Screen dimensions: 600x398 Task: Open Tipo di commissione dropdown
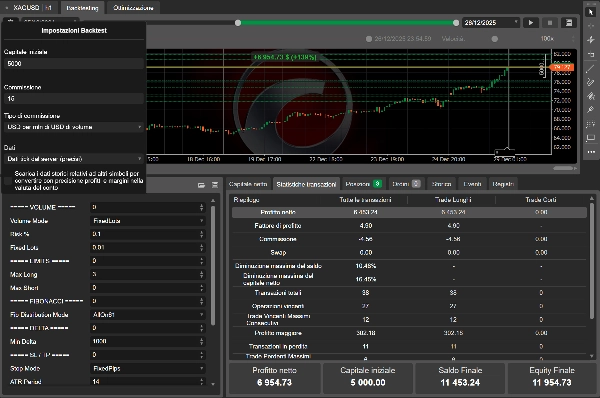coord(74,127)
